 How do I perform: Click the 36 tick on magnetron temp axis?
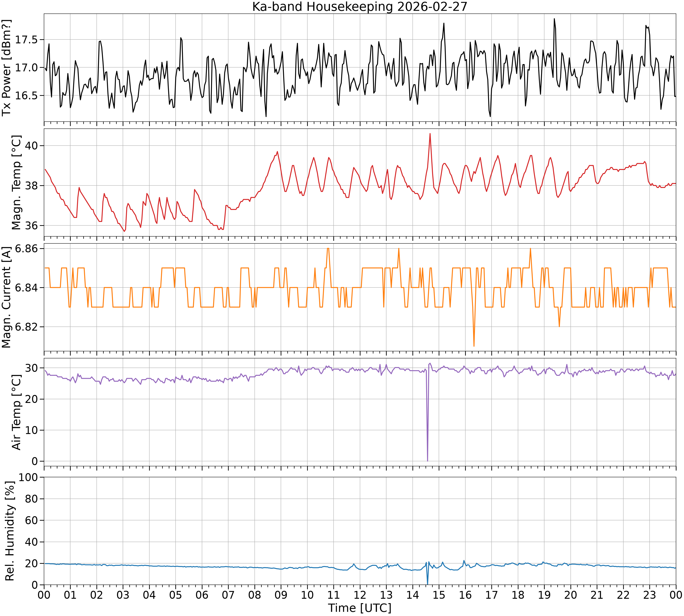point(32,225)
